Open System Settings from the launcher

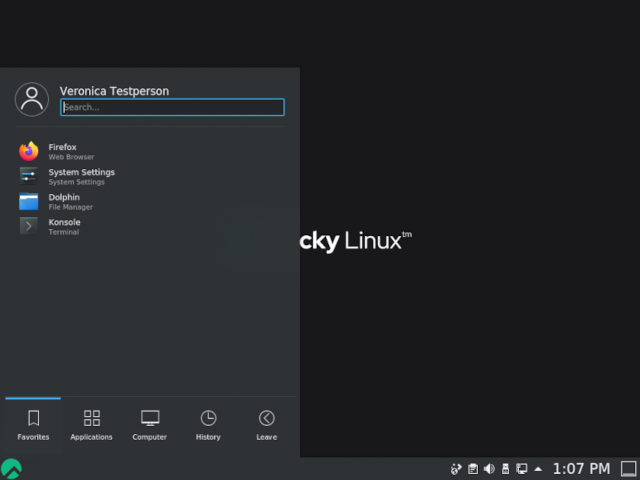click(x=29, y=176)
